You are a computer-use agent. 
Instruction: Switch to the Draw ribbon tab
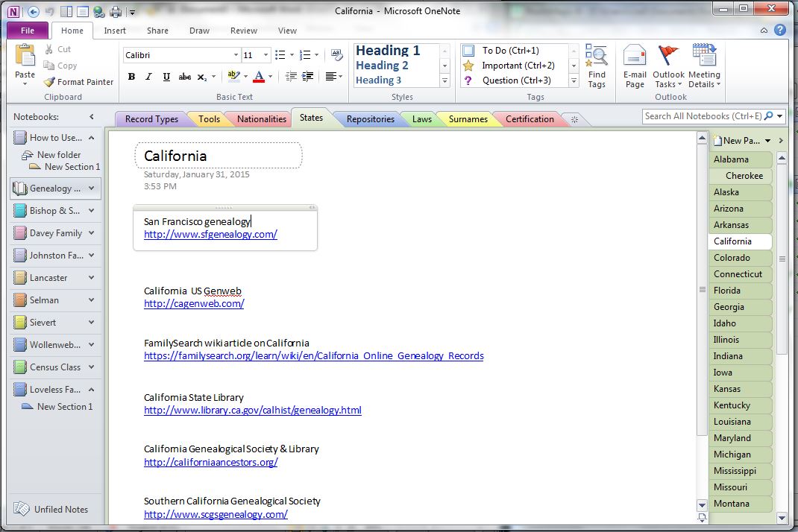coord(200,31)
